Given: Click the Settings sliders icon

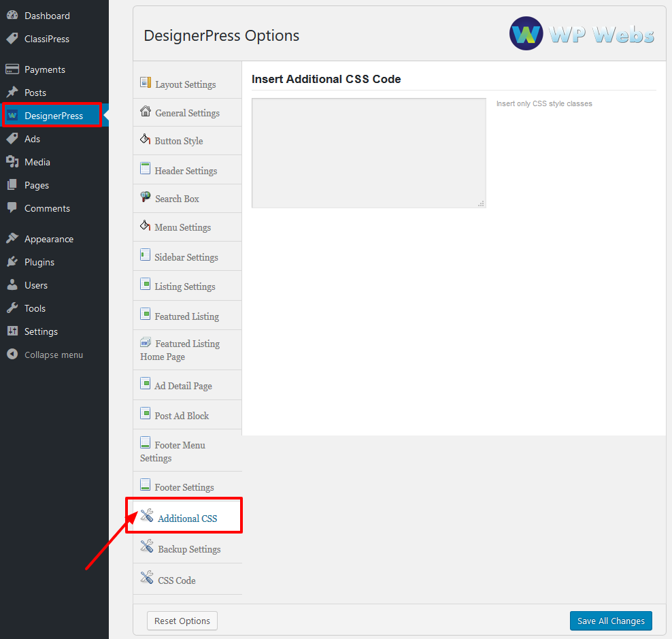Looking at the screenshot, I should (12, 331).
